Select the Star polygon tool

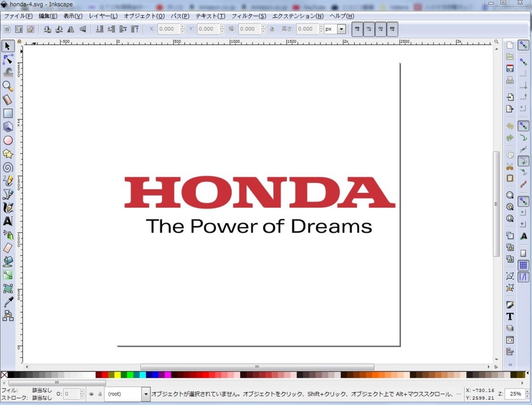coord(8,154)
